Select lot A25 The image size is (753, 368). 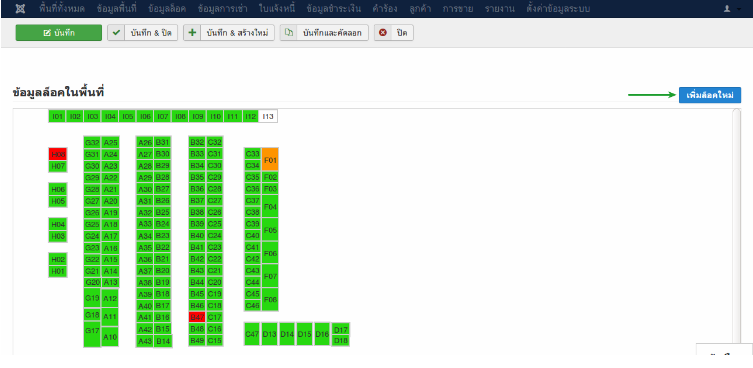click(110, 143)
